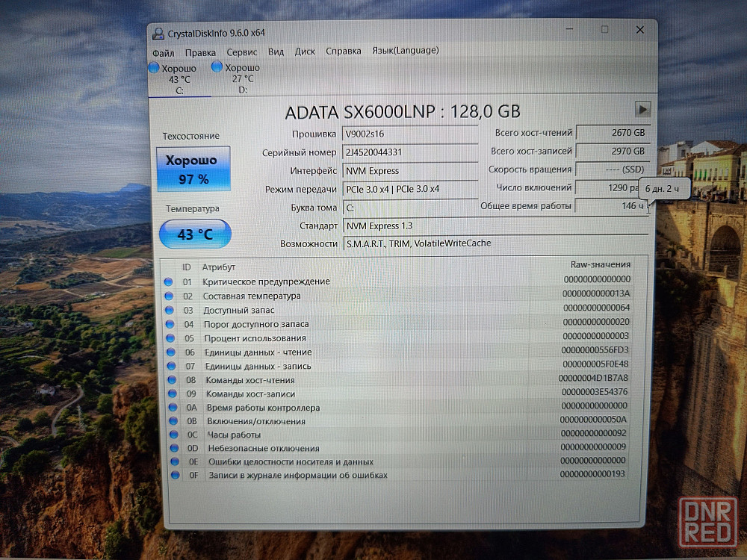The height and width of the screenshot is (560, 747).
Task: Click status dot of row 03 Доступный запас
Action: click(x=169, y=310)
